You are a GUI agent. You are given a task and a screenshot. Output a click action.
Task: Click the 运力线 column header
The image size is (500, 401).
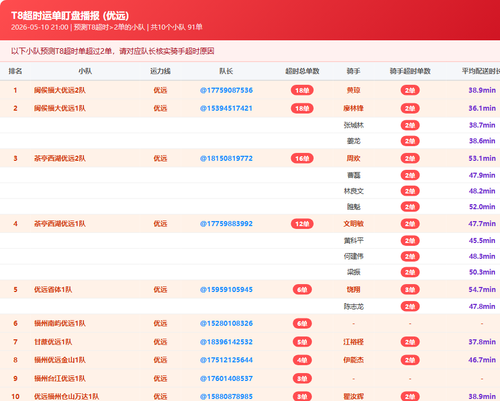160,71
